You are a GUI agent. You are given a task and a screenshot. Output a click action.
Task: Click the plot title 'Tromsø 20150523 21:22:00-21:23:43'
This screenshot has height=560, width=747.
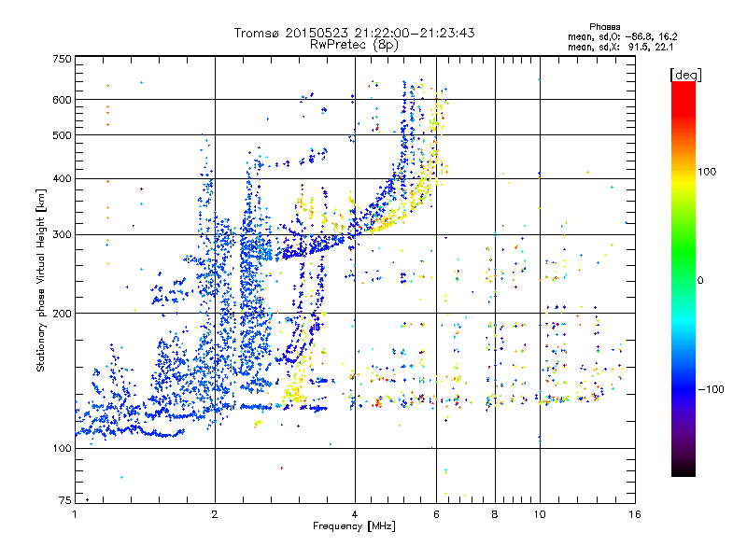pyautogui.click(x=354, y=33)
